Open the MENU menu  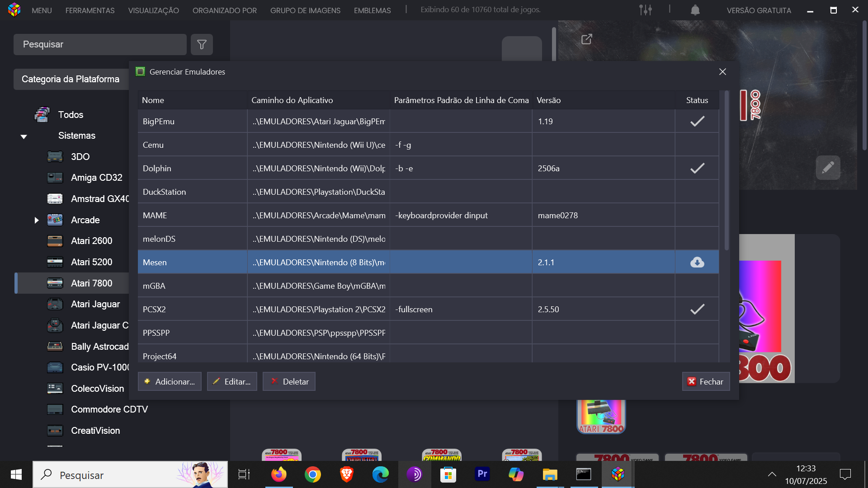42,10
